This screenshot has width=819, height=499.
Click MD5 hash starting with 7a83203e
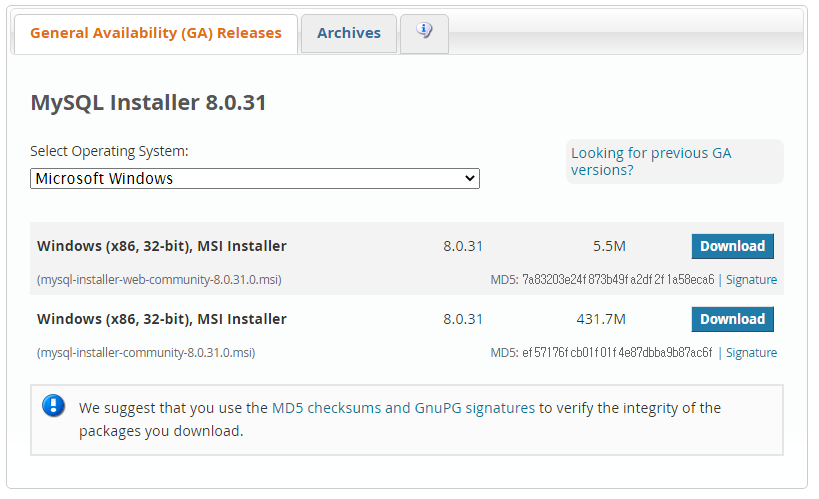coord(618,280)
